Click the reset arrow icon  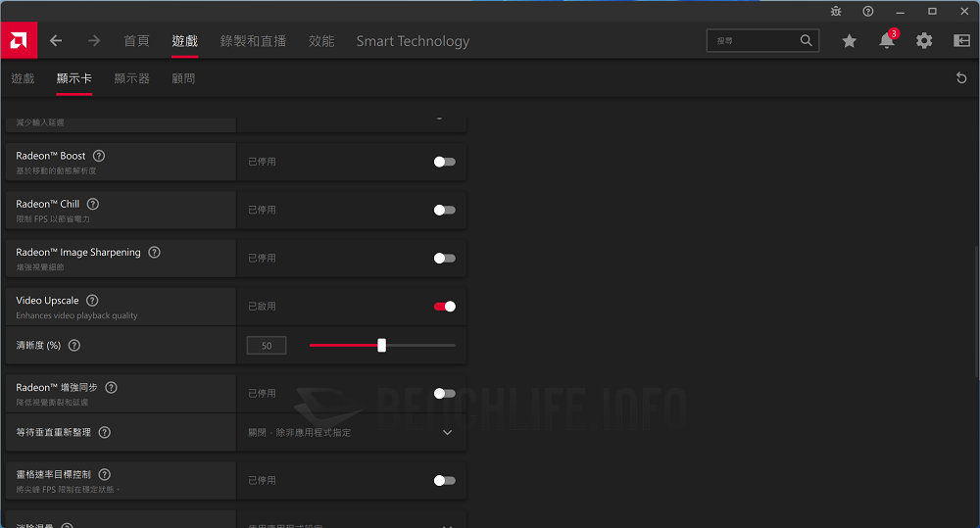click(961, 78)
